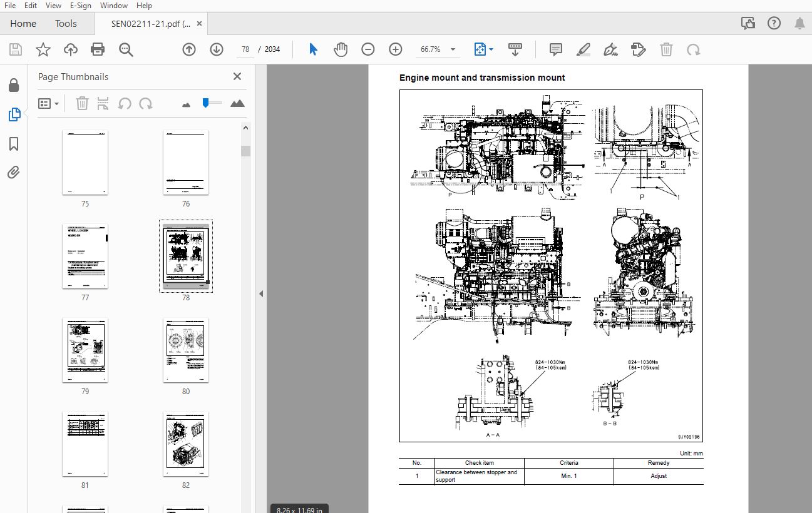Click the upload to cloud icon

71,49
